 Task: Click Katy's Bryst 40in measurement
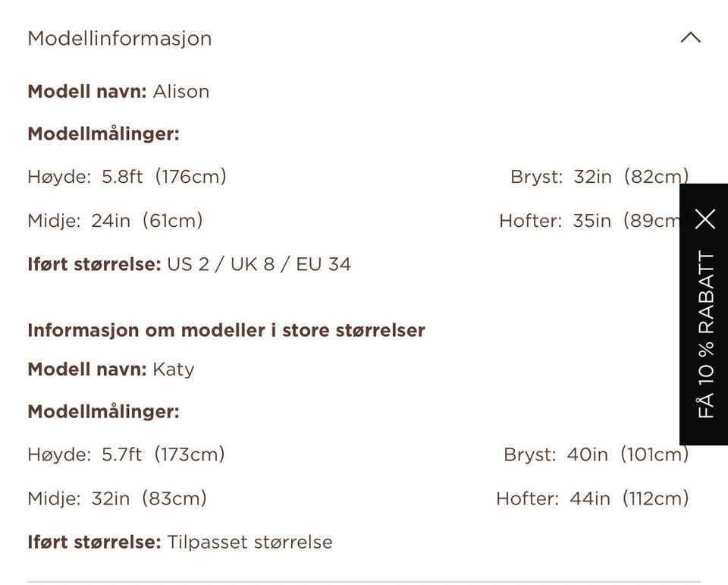(596, 454)
